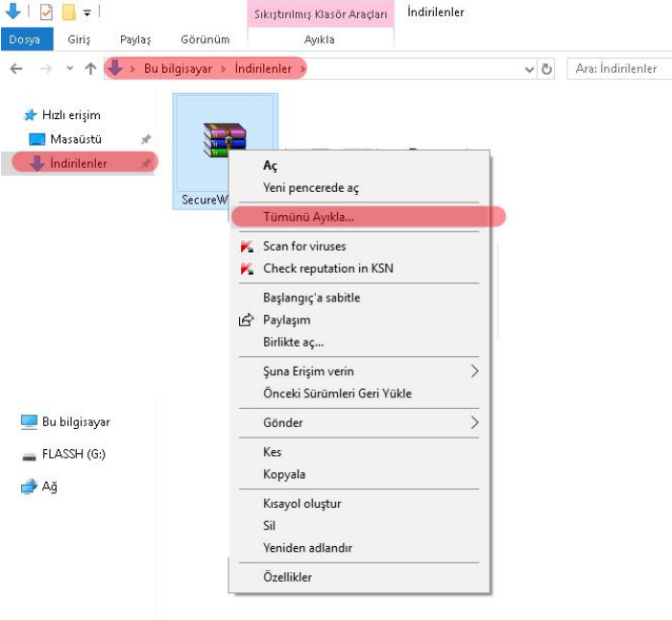Open Ağ network in navigation pane
Image resolution: width=672 pixels, height=620 pixels.
coord(50,487)
